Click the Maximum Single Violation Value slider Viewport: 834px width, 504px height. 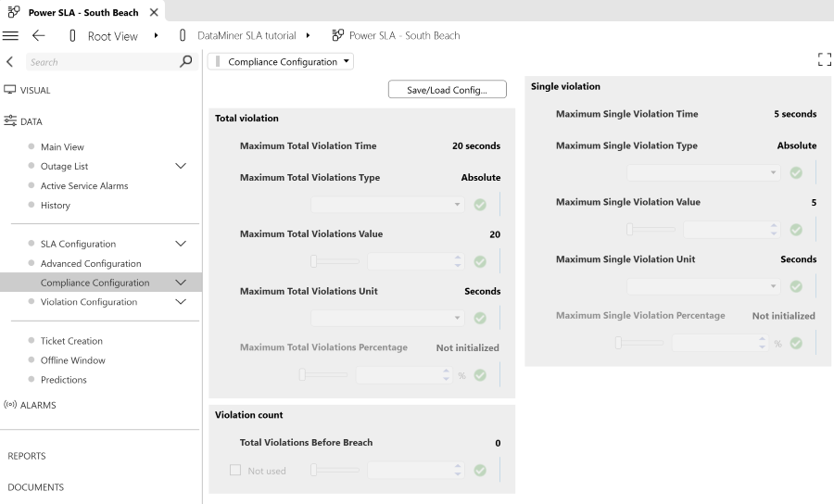click(x=651, y=229)
